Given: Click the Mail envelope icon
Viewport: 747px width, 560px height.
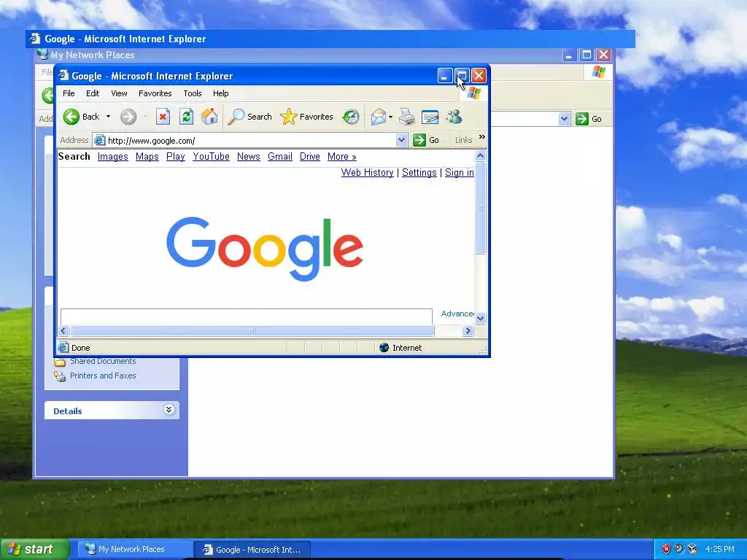Looking at the screenshot, I should (379, 117).
